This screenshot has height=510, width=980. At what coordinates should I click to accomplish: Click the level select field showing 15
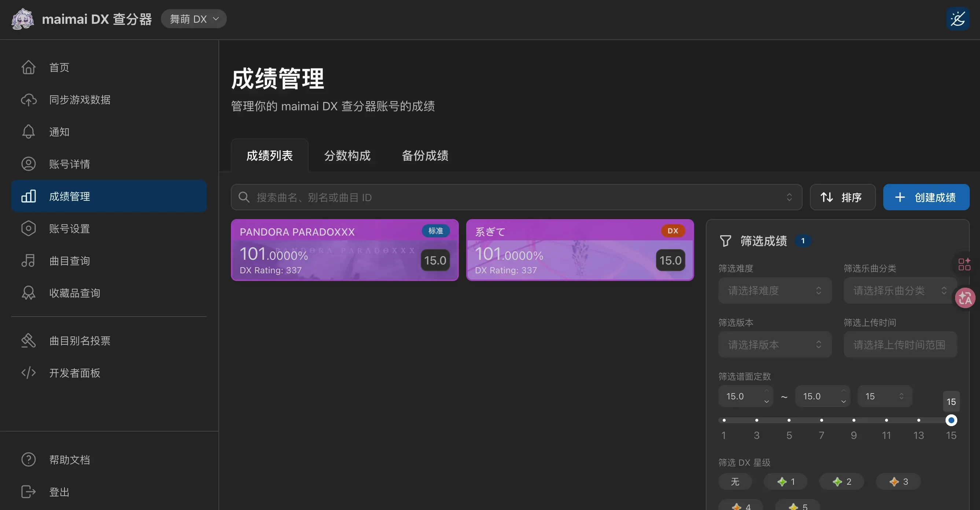(884, 396)
